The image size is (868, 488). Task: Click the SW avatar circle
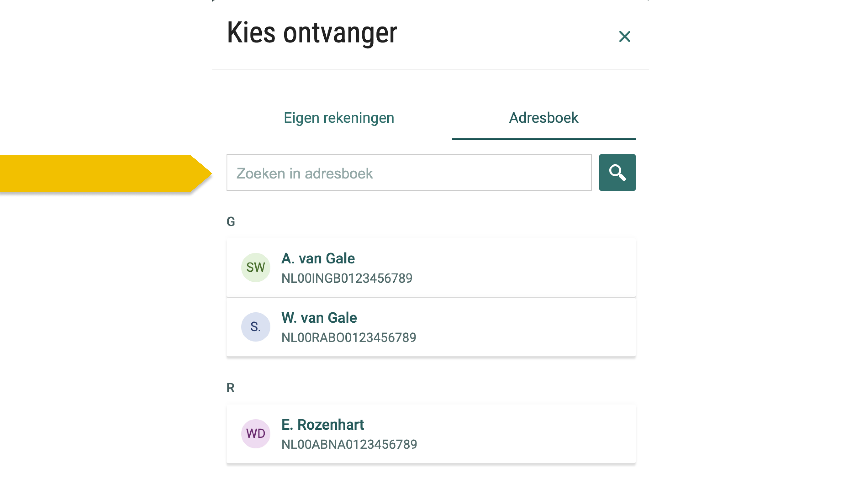pos(255,267)
